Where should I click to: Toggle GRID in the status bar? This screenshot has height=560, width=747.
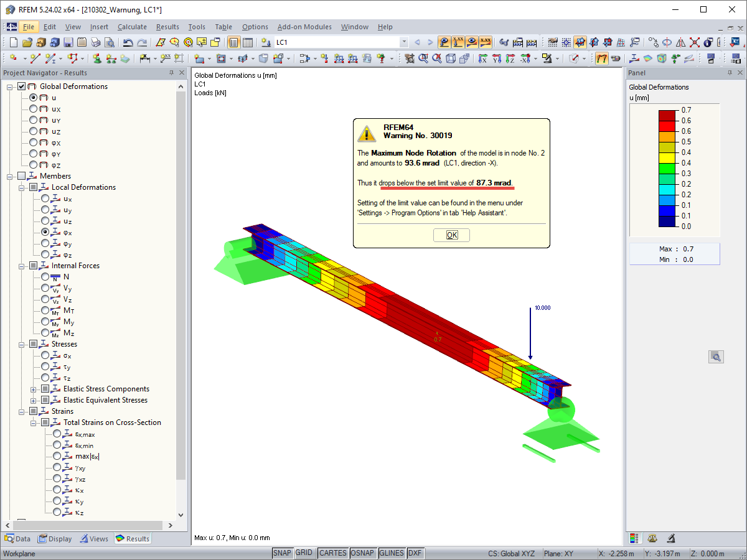click(x=304, y=553)
